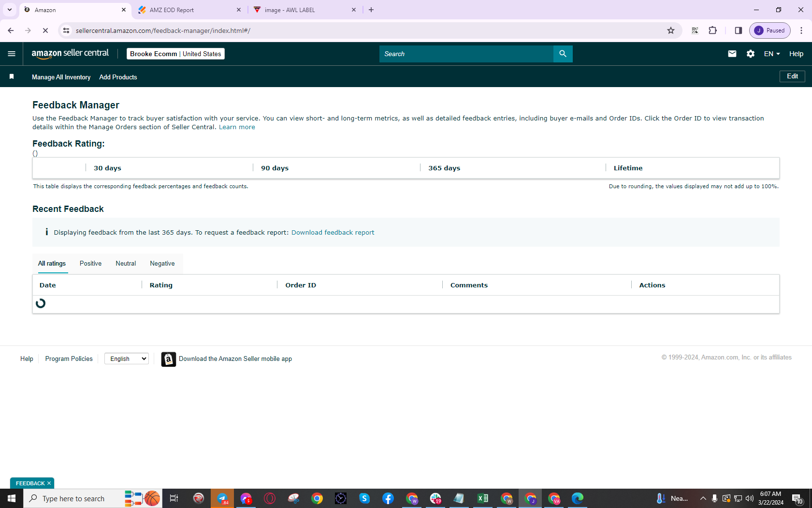Show hidden system tray icons
The height and width of the screenshot is (508, 812).
pyautogui.click(x=703, y=498)
